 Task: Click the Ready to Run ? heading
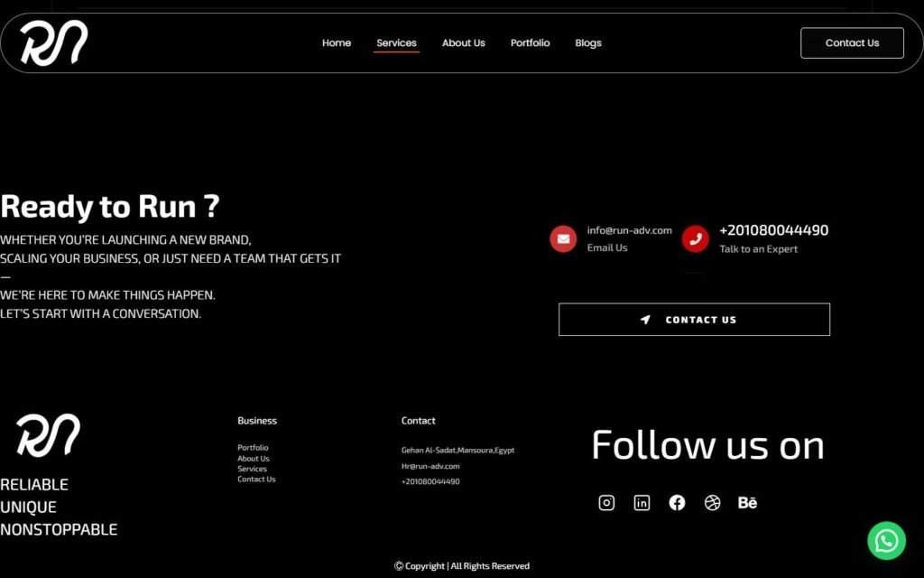tap(109, 207)
